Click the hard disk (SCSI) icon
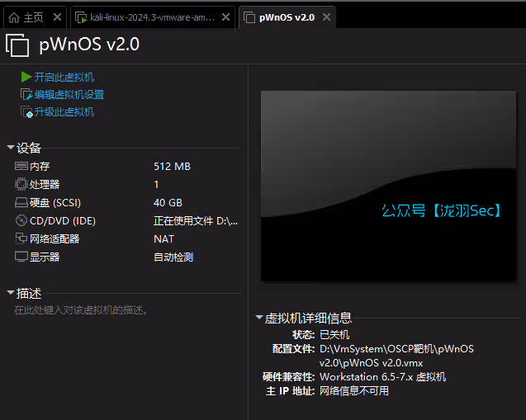Screen dimensions: 526x420 [21, 202]
